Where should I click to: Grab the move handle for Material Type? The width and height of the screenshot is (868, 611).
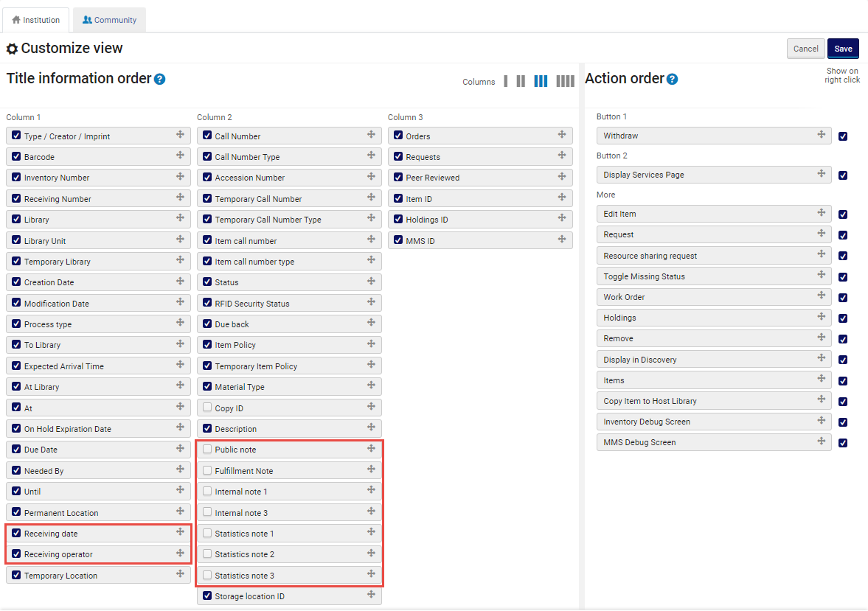click(x=371, y=385)
